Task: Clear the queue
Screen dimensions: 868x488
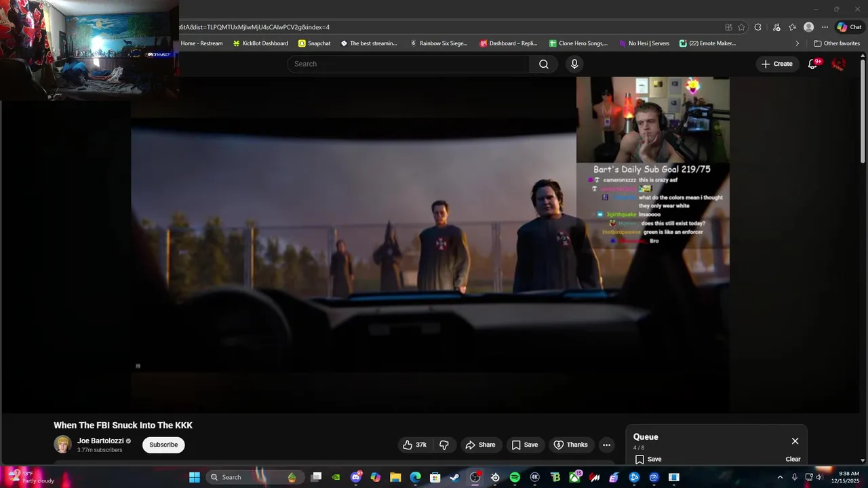Action: pos(793,459)
